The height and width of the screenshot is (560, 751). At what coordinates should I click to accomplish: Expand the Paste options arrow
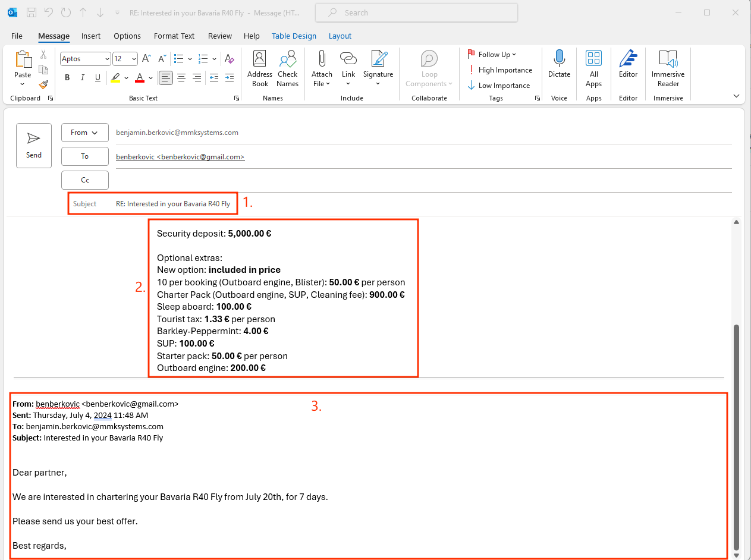[x=23, y=84]
